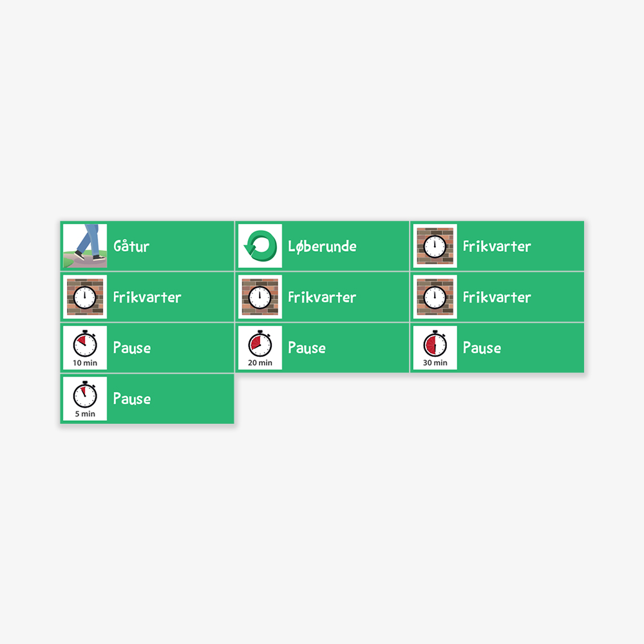644x644 pixels.
Task: Select the 30 min stopwatch icon
Action: tap(435, 348)
